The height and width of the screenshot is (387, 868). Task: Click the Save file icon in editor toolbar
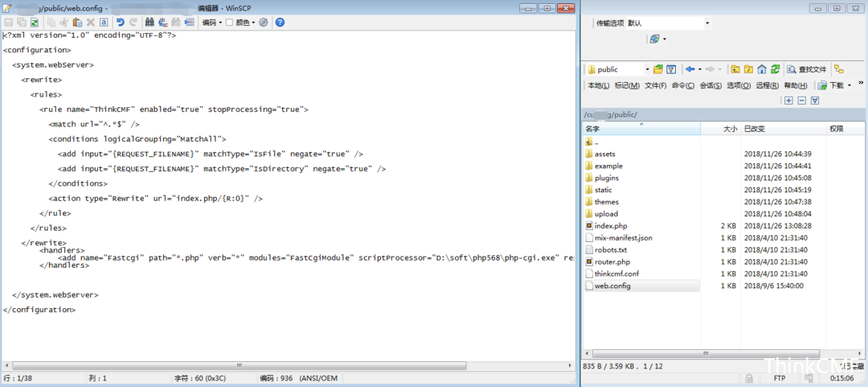coord(9,23)
